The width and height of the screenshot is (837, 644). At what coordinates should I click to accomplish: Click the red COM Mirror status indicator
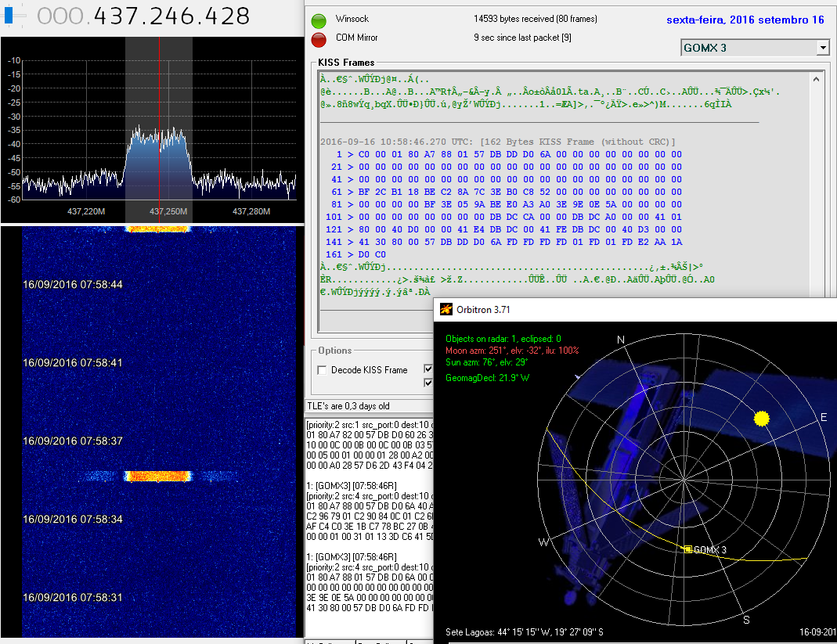pyautogui.click(x=319, y=40)
